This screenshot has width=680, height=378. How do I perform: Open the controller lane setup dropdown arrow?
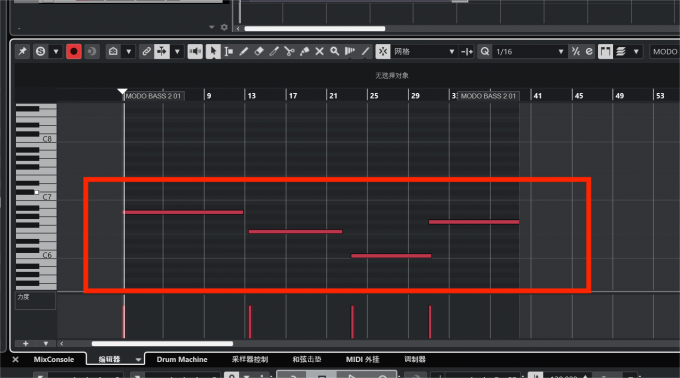click(46, 344)
